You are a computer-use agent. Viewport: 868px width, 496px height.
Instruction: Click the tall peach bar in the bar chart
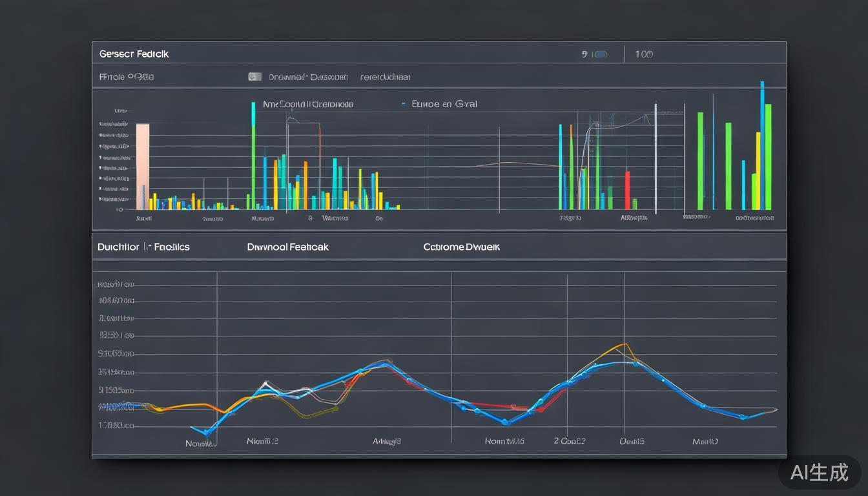[143, 165]
